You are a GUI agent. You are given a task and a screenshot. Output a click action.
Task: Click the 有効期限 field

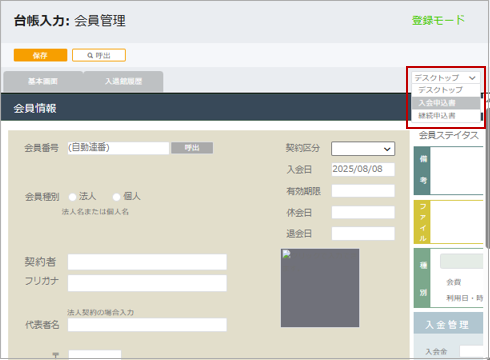[x=363, y=191]
